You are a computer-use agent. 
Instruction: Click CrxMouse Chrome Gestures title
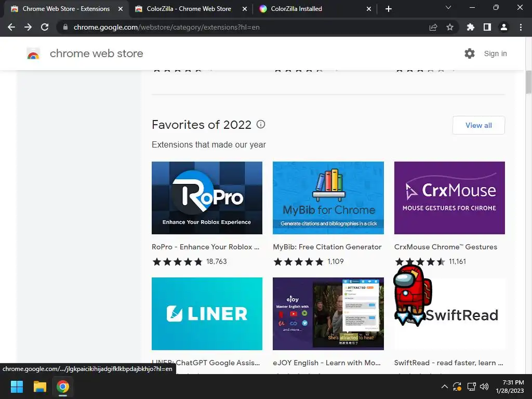click(445, 247)
